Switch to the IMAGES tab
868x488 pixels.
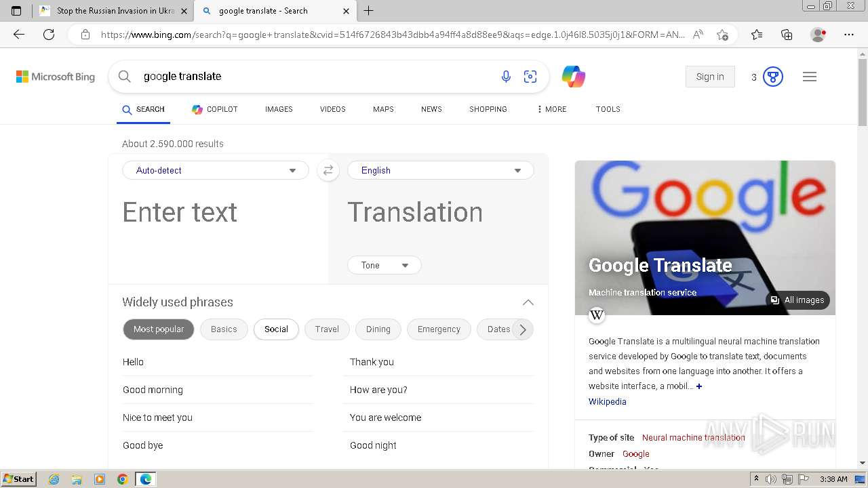coord(279,109)
